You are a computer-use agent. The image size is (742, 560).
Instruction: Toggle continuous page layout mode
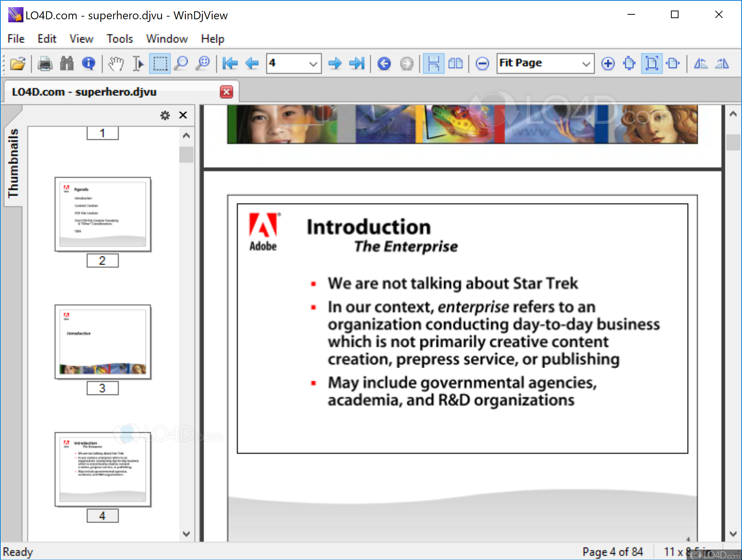433,63
